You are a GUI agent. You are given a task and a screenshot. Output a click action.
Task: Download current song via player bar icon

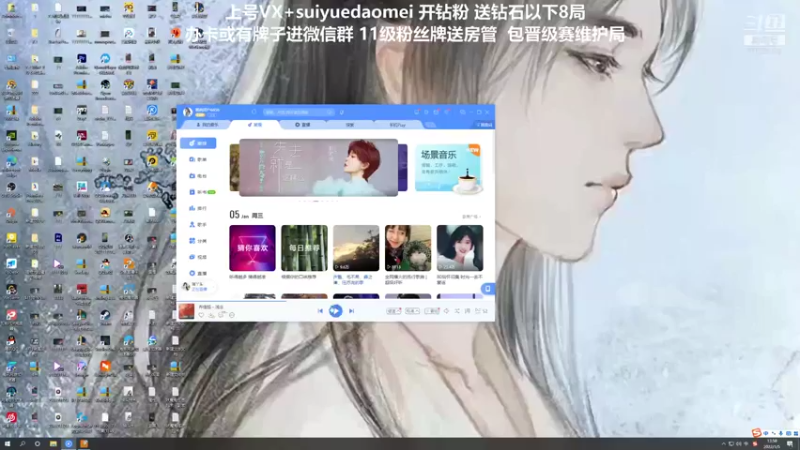point(211,315)
